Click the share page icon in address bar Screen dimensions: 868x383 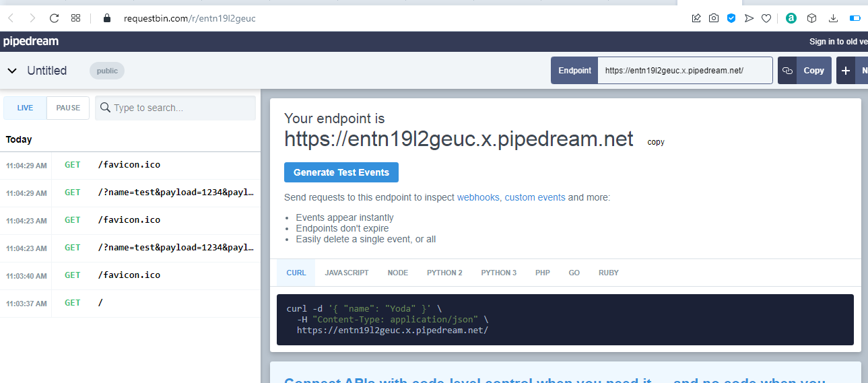[696, 18]
